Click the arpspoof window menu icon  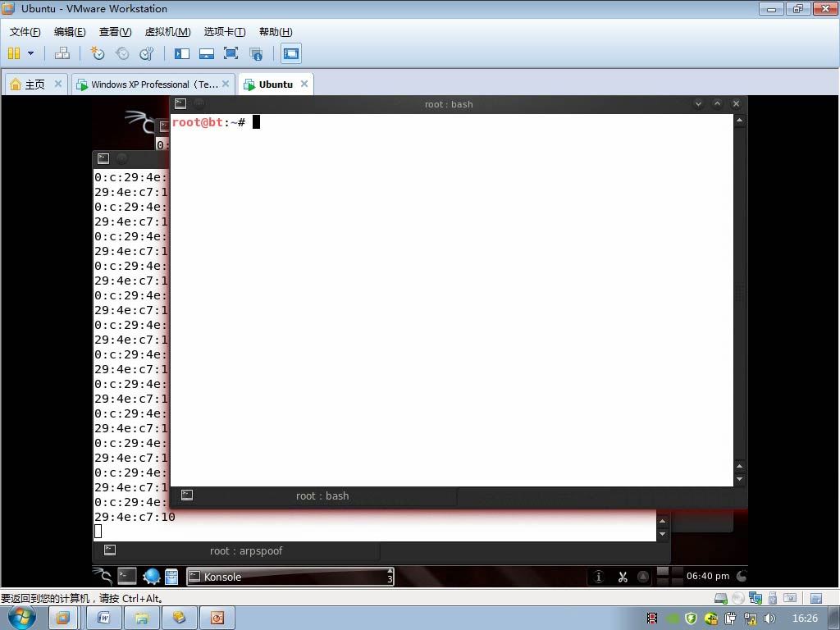(103, 158)
